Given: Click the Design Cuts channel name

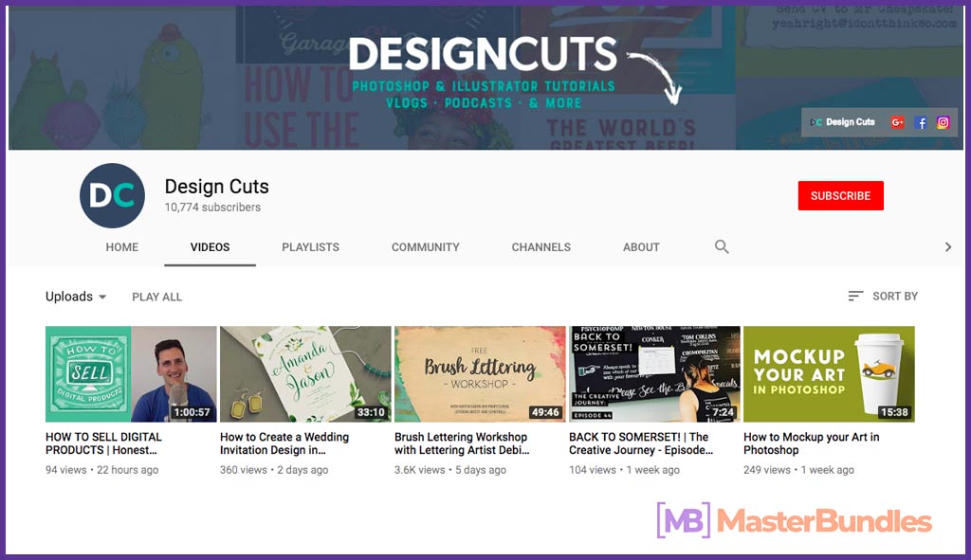Looking at the screenshot, I should (217, 187).
